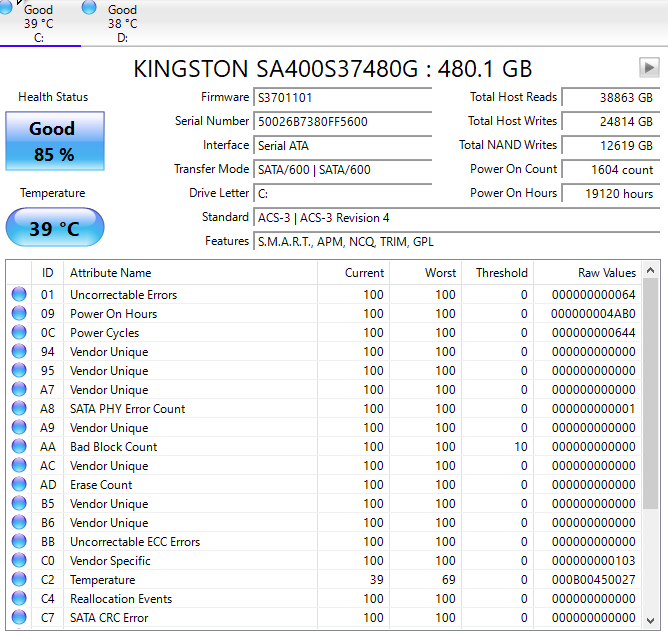Click the attribute list vertical scrollbar thumb
The height and width of the screenshot is (635, 668).
(x=650, y=394)
